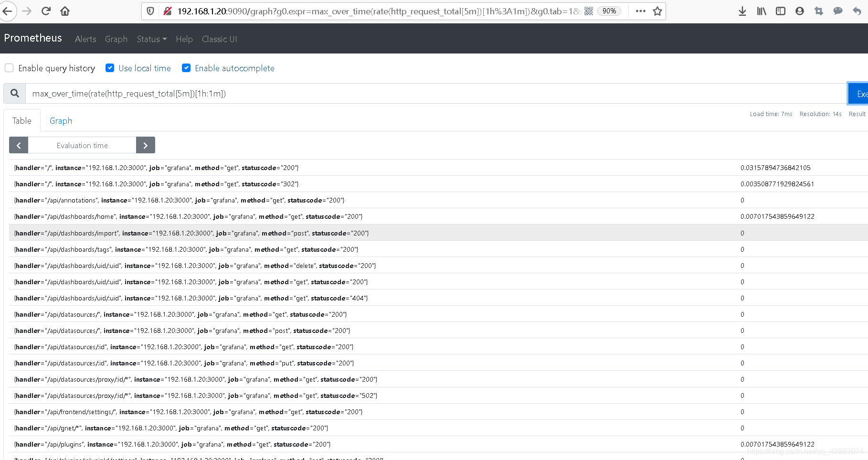
Task: Click the /api/plugins handler row
Action: (x=438, y=444)
